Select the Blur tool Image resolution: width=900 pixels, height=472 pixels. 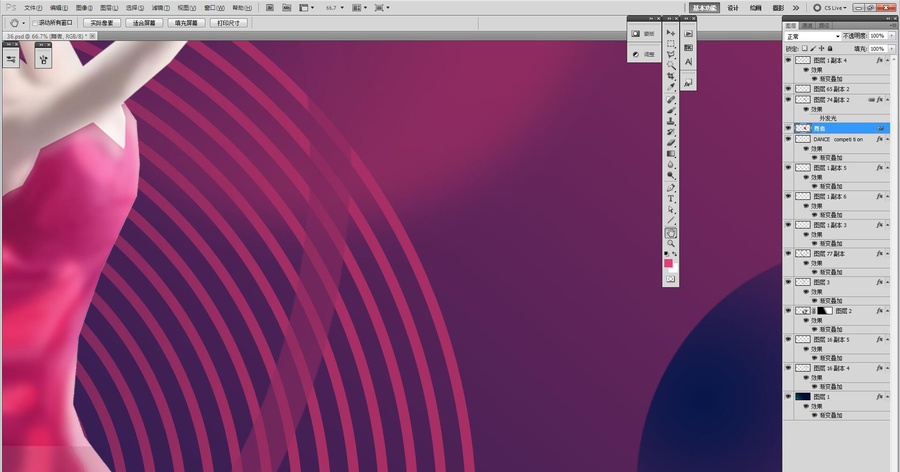click(670, 165)
